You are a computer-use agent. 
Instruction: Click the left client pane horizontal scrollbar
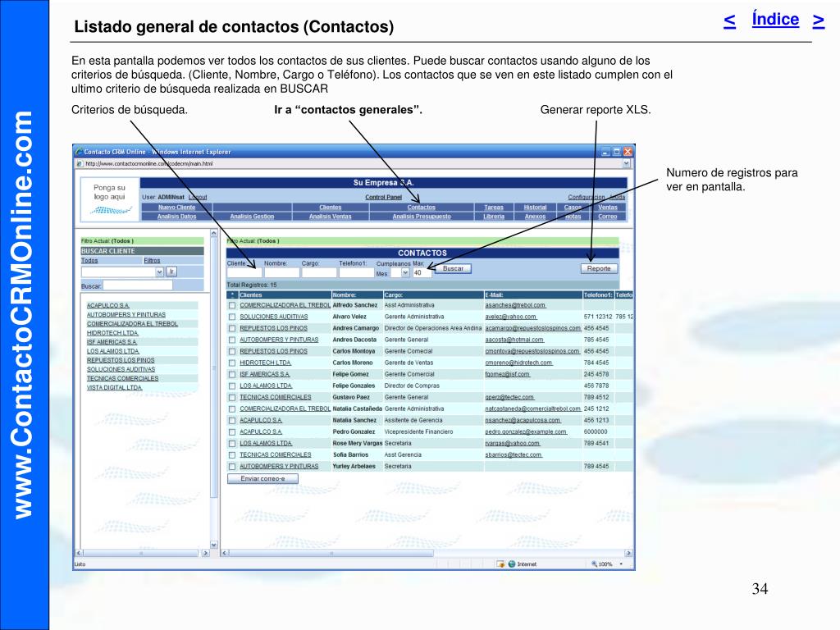(x=142, y=553)
